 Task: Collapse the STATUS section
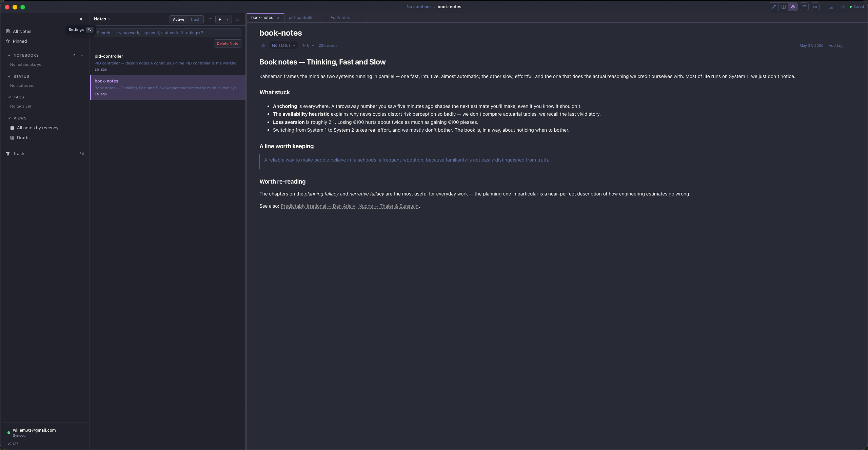pyautogui.click(x=9, y=76)
